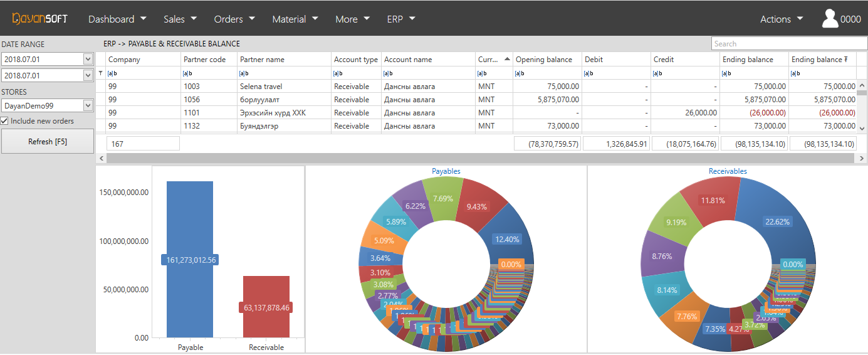Image resolution: width=868 pixels, height=355 pixels.
Task: Sort by the Opening balance column header
Action: (547, 60)
